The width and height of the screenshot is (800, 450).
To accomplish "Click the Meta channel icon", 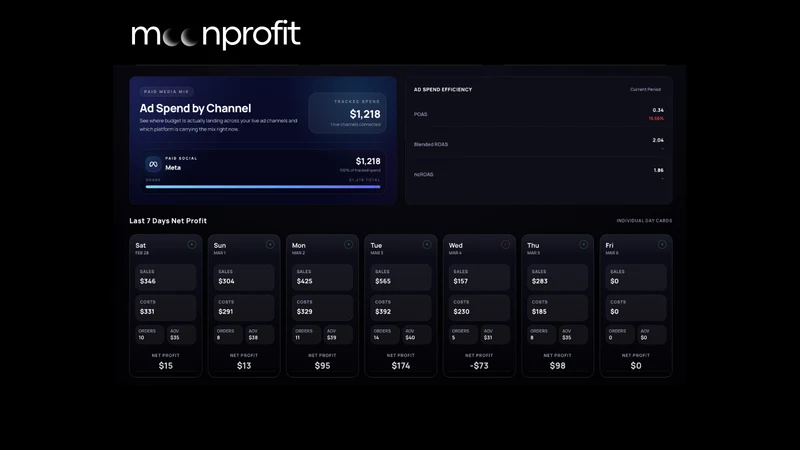I will [x=153, y=164].
